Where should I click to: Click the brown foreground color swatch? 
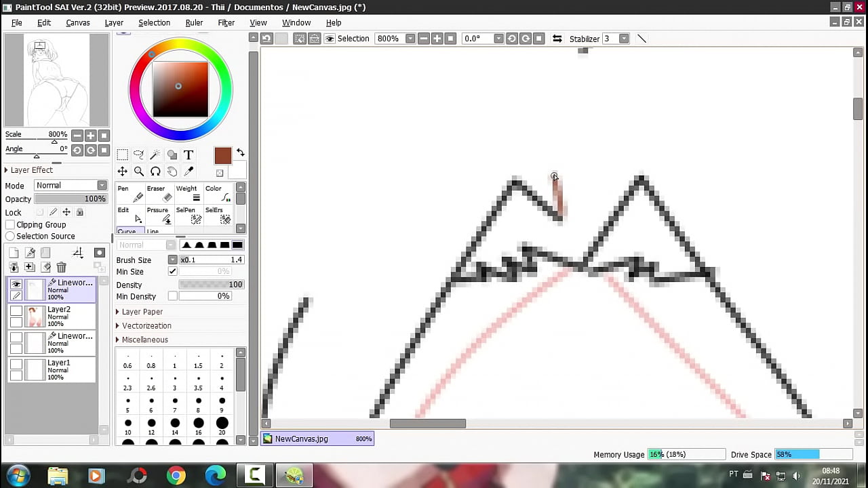pos(223,155)
